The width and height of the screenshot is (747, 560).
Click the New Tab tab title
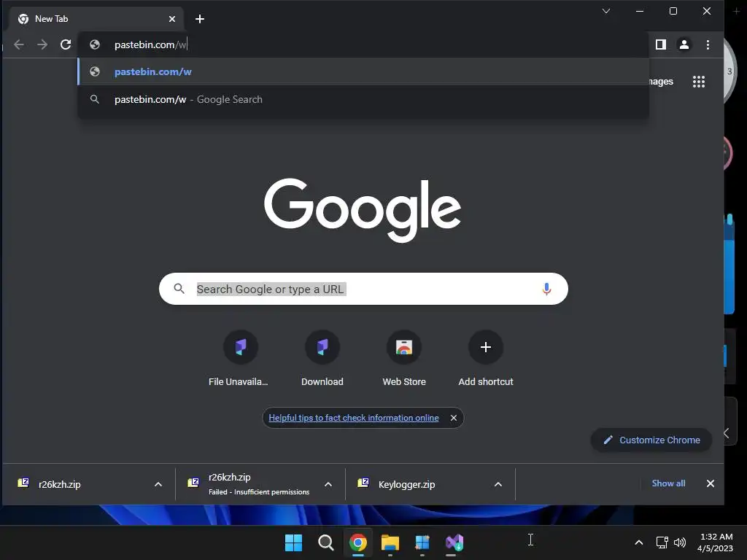(52, 19)
